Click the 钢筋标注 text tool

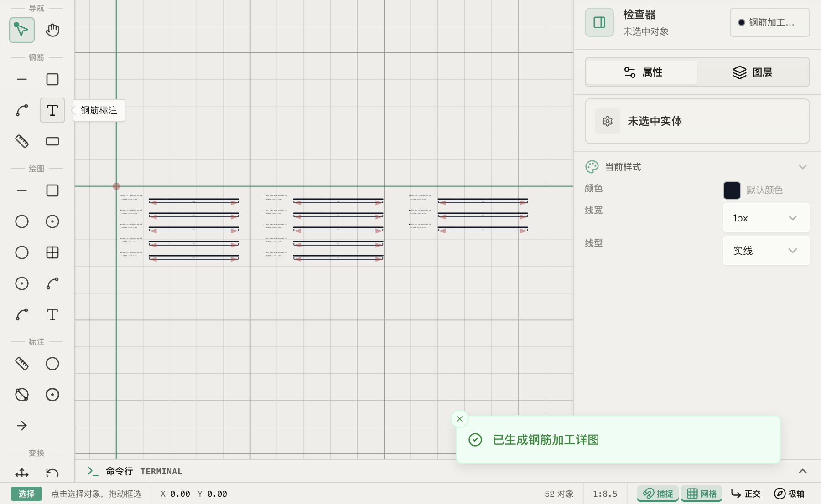click(52, 110)
